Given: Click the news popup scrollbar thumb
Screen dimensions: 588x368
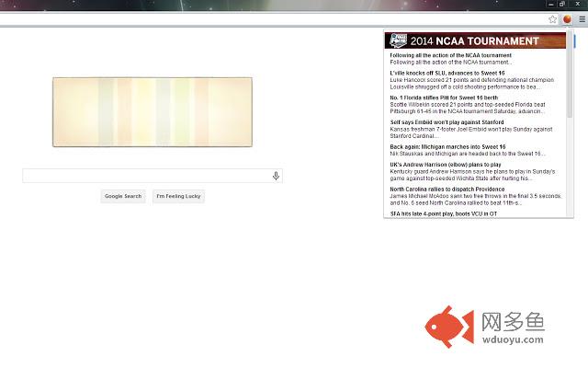Looking at the screenshot, I should coord(570,75).
